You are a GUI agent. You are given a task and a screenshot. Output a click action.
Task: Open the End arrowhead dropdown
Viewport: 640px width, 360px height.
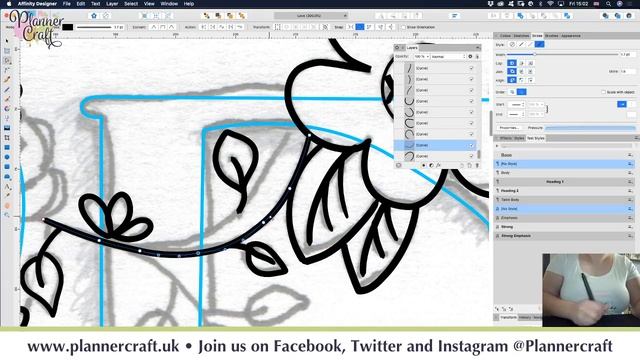point(516,114)
